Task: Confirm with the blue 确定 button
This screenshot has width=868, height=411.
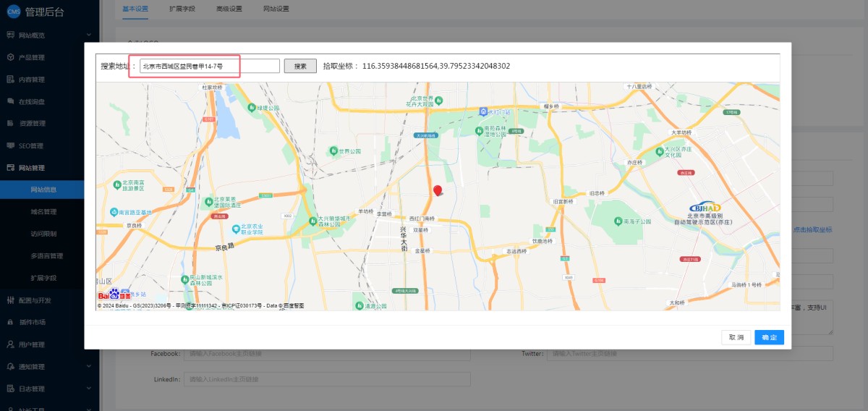Action: coord(769,337)
